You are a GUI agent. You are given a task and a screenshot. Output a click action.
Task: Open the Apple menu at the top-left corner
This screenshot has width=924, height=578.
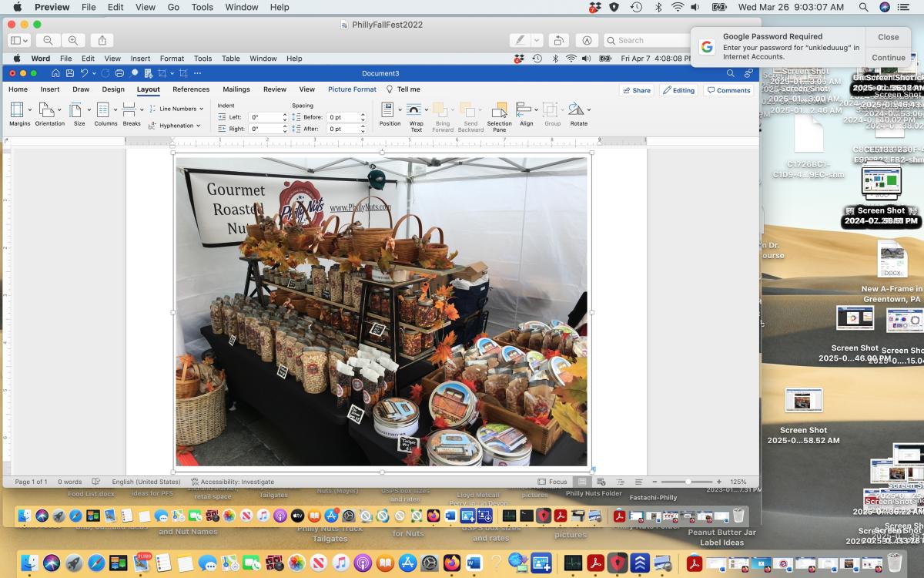17,7
